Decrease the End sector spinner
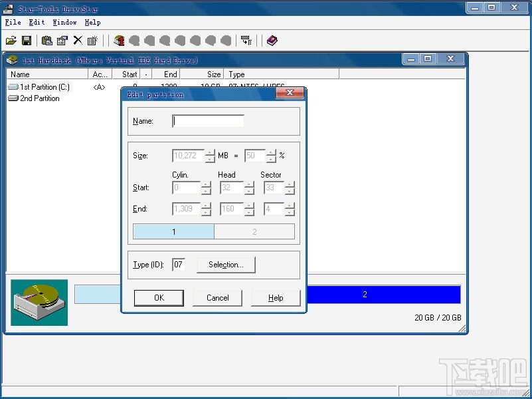The height and width of the screenshot is (399, 532). click(290, 212)
